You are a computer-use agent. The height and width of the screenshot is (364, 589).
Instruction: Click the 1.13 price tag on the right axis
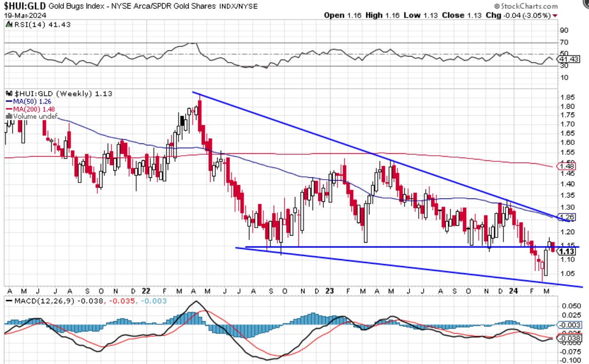(566, 252)
